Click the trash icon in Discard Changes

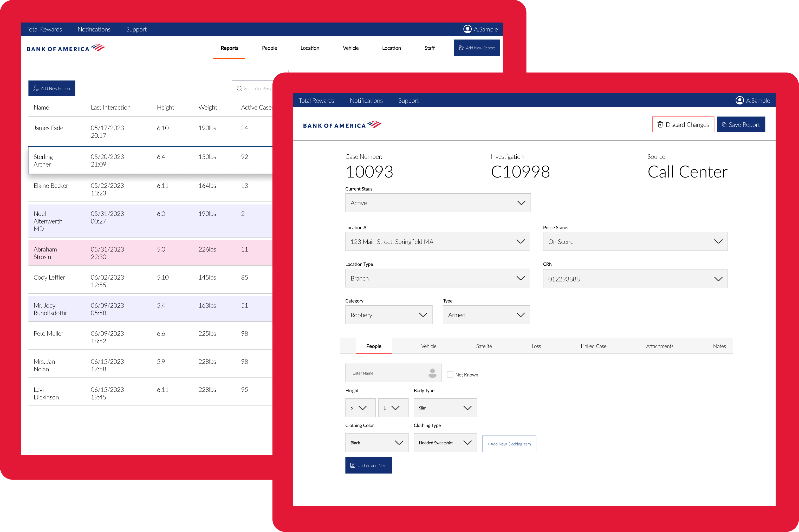coord(660,124)
